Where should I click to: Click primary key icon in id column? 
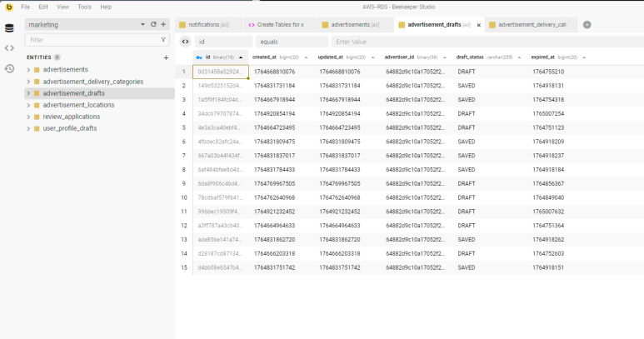[x=199, y=57]
